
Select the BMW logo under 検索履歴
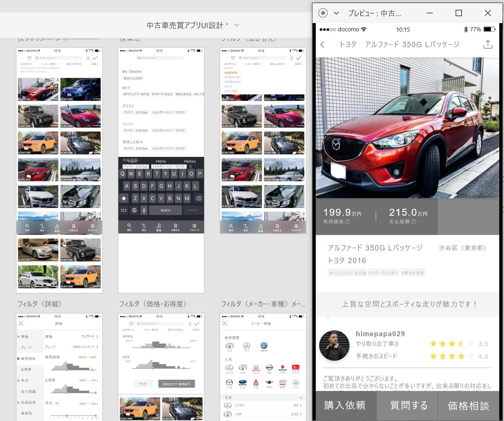click(264, 346)
